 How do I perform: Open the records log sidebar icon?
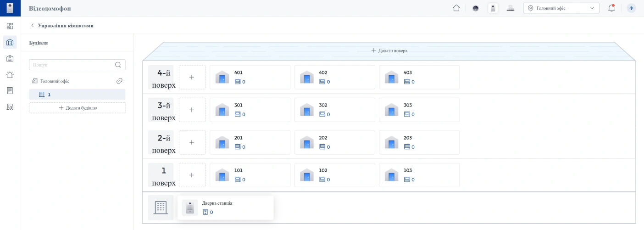[10, 90]
